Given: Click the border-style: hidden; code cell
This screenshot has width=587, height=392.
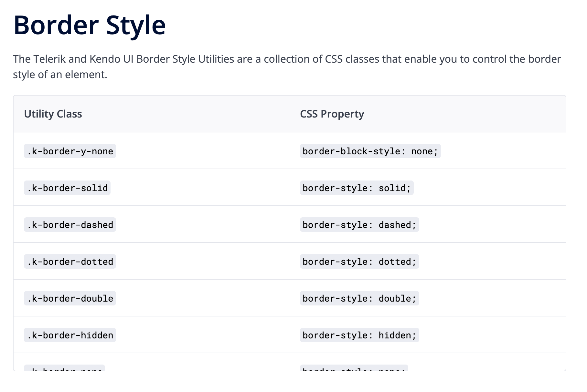Looking at the screenshot, I should [x=359, y=335].
